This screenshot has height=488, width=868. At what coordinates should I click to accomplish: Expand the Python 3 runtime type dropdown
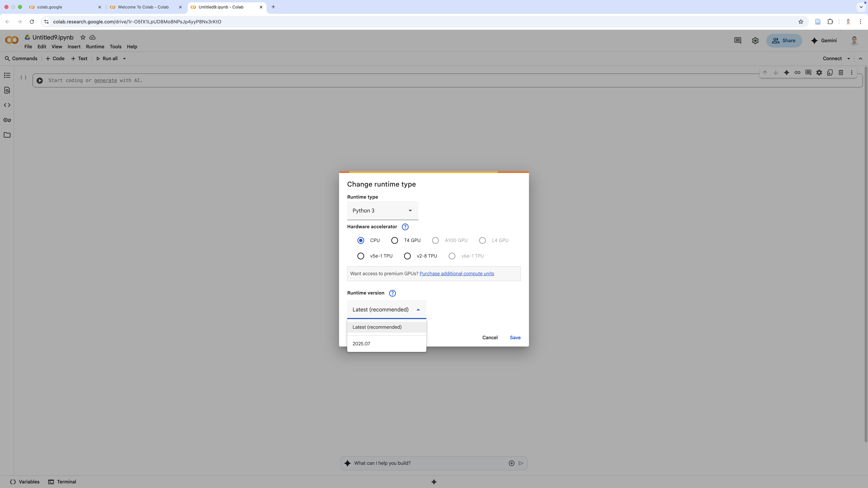pos(382,210)
